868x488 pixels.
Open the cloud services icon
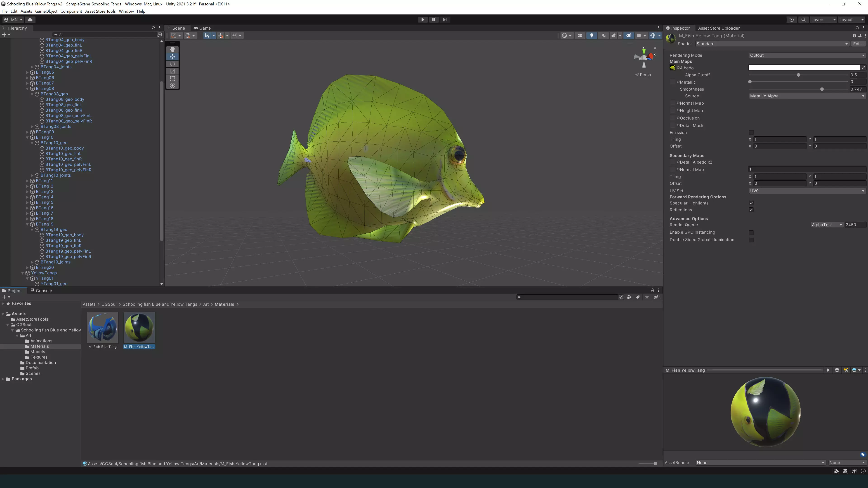tap(30, 19)
